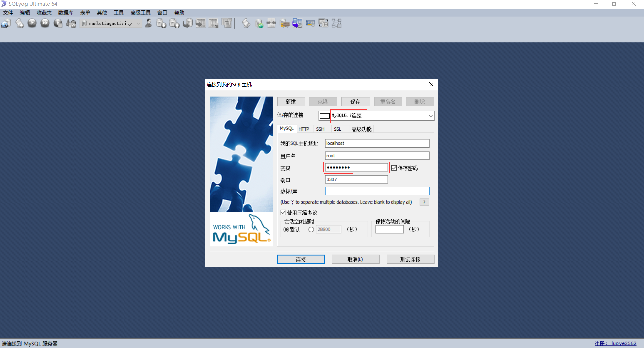Click the 保持活动的间隔 seconds field

tap(389, 229)
